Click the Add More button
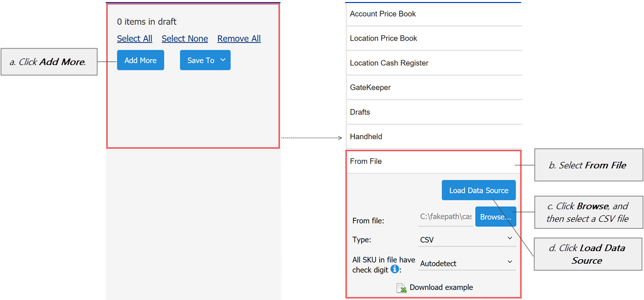 [x=140, y=60]
